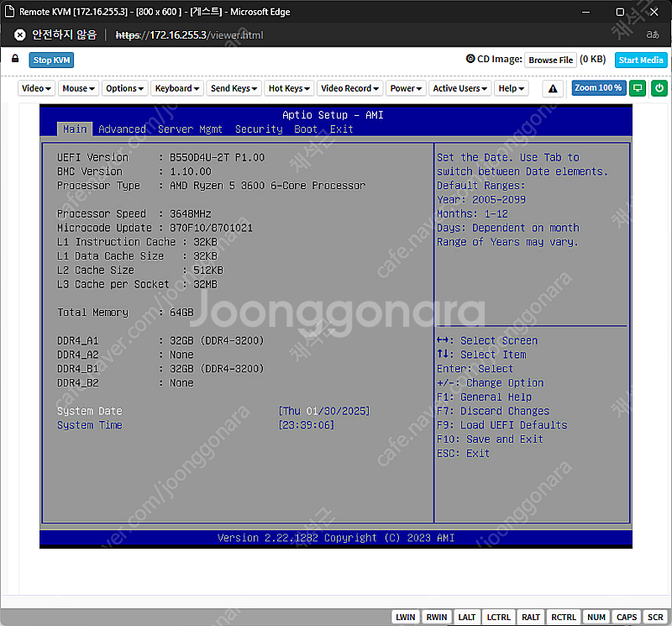The width and height of the screenshot is (672, 626).
Task: Click the L2 Cache Size 512KB line
Action: (140, 270)
